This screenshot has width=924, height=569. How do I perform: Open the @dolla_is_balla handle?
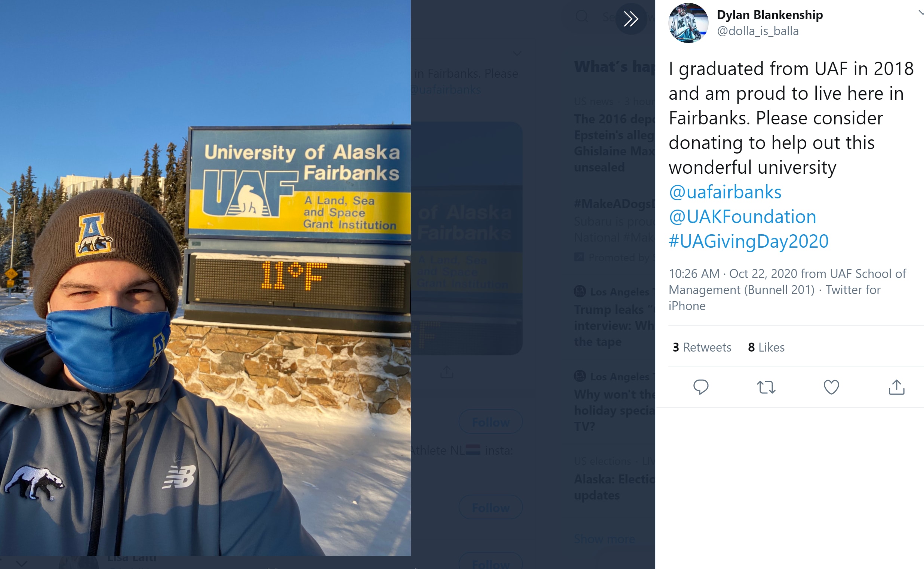pyautogui.click(x=758, y=31)
